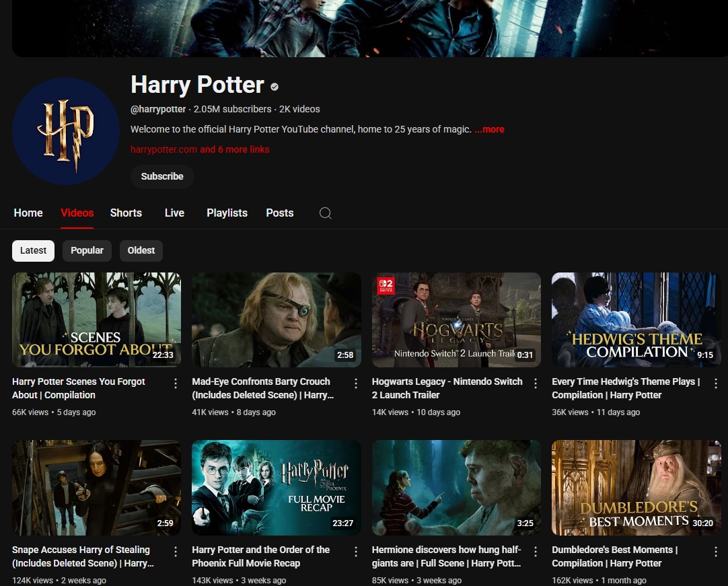This screenshot has width=728, height=586.
Task: Open options menu for Scenes You Forgot About video
Action: tap(176, 383)
